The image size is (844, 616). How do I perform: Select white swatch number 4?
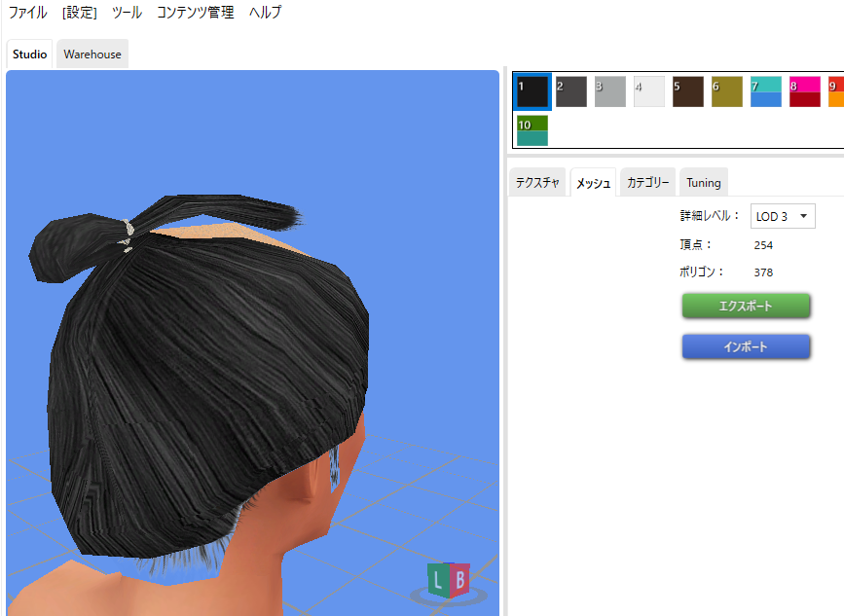649,91
